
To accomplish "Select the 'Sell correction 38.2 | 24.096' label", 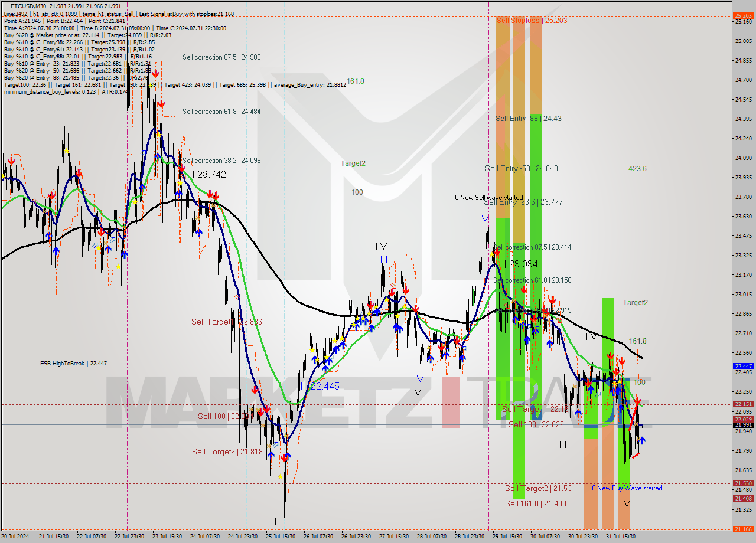I will pos(221,161).
